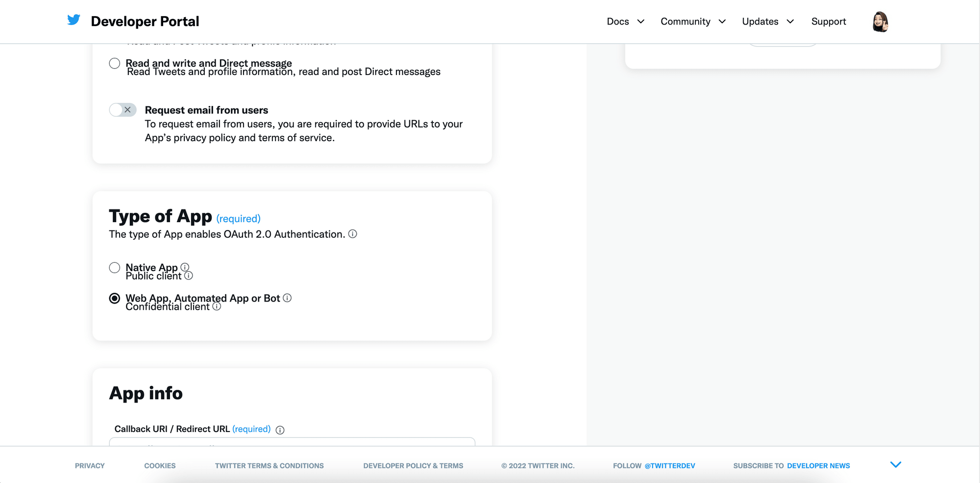This screenshot has height=483, width=980.
Task: Click into the Callback URI / Redirect URL field
Action: [292, 442]
